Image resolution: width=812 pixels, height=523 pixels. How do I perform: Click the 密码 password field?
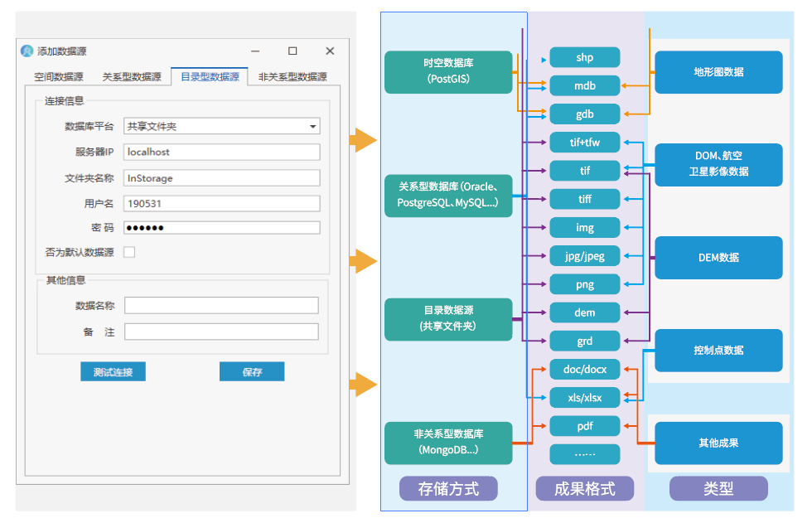tap(221, 228)
